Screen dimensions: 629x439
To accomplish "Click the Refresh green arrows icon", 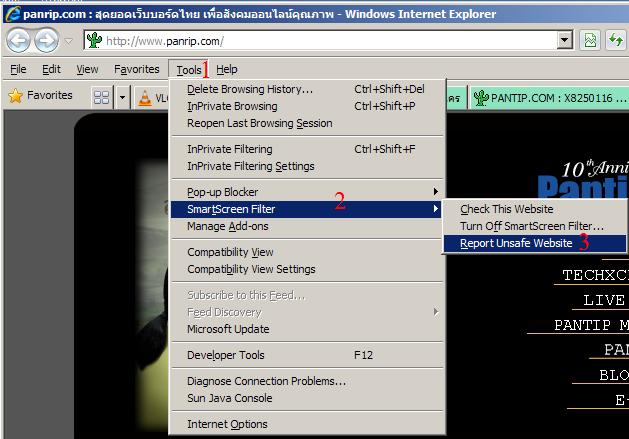I will point(616,40).
